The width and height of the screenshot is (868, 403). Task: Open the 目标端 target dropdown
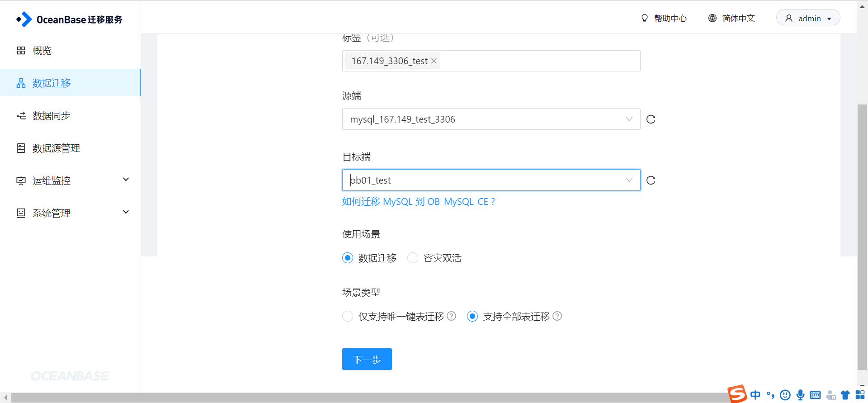tap(491, 180)
